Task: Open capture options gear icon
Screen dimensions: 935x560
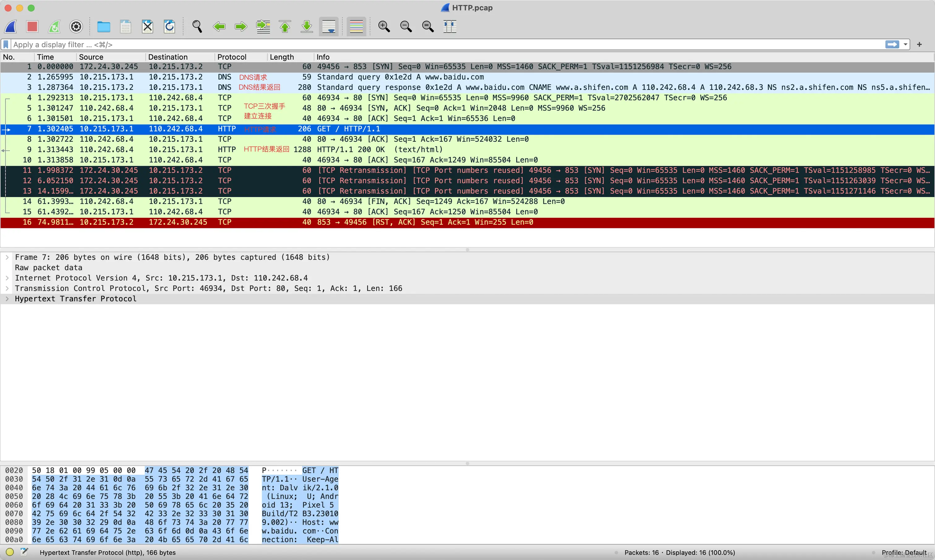Action: 76,27
